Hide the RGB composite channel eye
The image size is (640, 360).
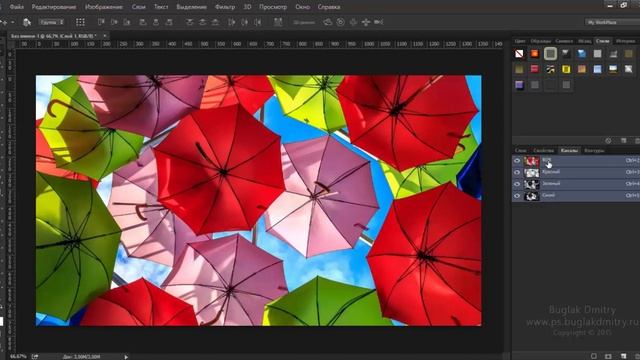point(517,161)
